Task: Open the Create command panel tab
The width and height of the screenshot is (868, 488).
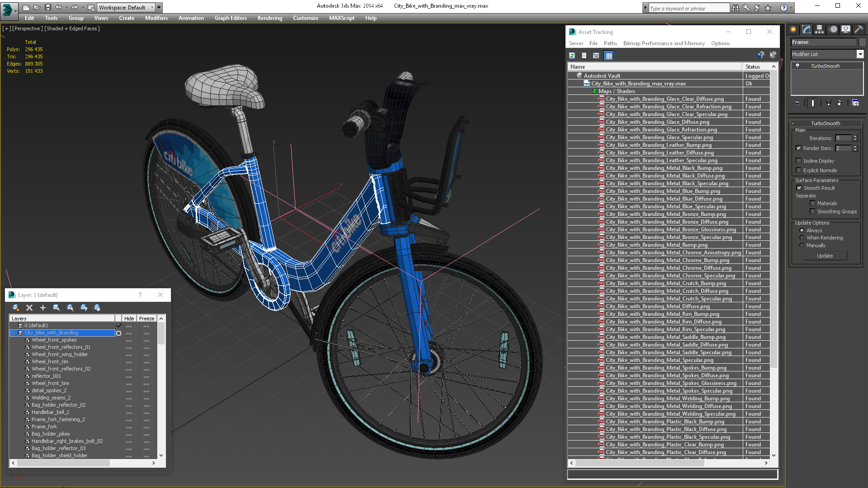Action: click(x=793, y=29)
